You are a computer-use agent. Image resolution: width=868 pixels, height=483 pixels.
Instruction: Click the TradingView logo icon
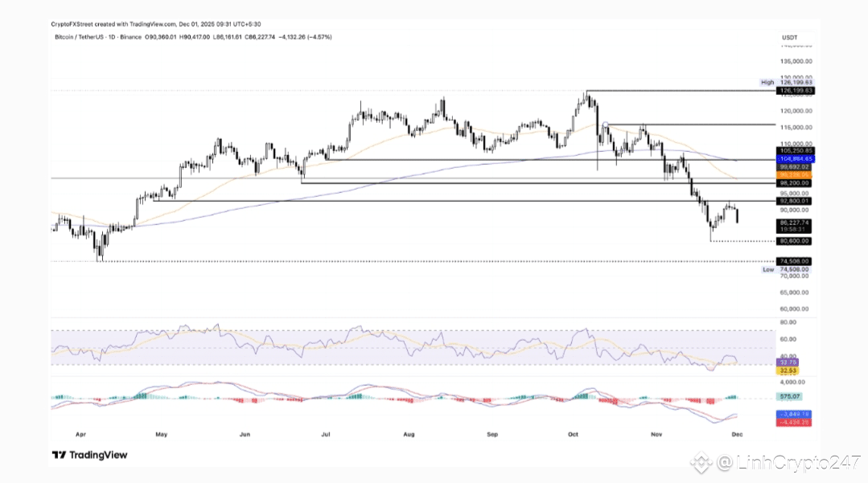click(x=60, y=455)
